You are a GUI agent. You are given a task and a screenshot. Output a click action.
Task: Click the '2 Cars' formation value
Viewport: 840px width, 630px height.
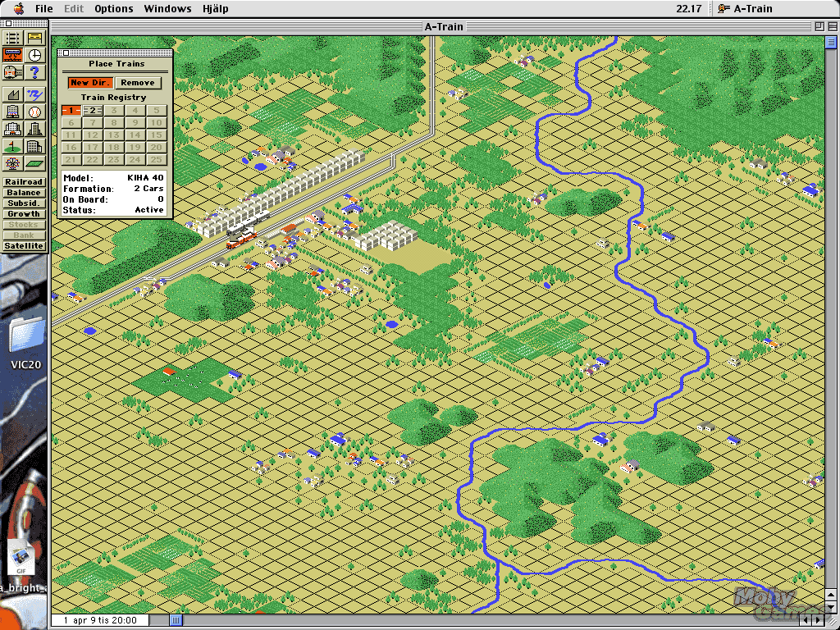[x=148, y=189]
